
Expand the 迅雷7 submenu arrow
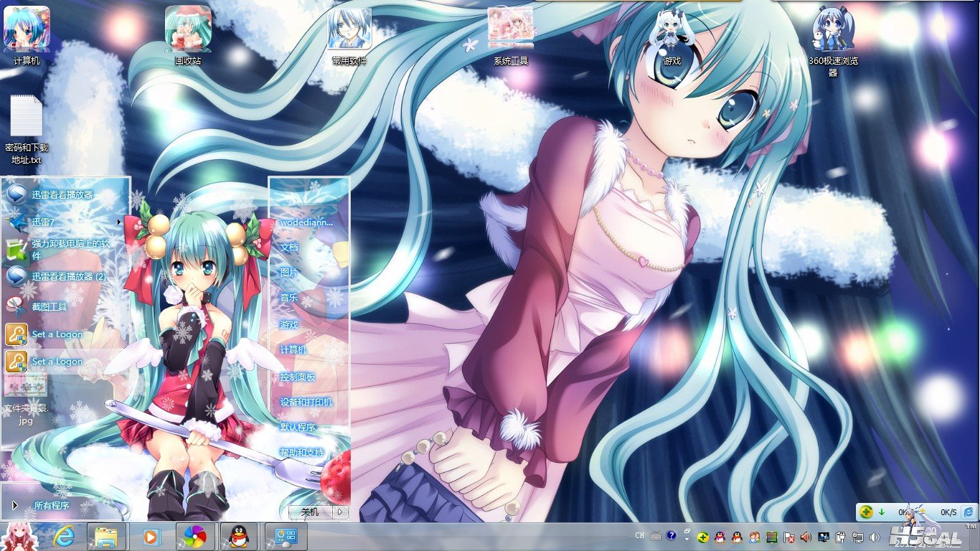point(119,222)
